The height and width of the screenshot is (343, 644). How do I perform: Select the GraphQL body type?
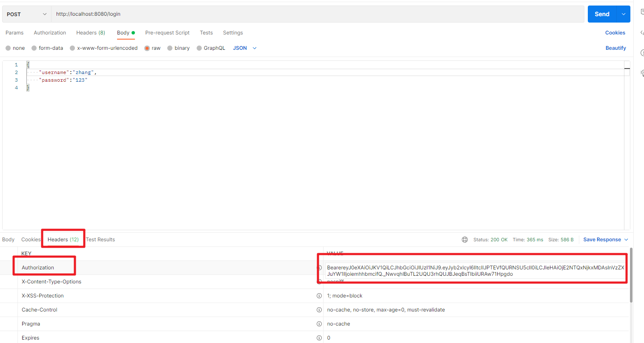pyautogui.click(x=211, y=48)
